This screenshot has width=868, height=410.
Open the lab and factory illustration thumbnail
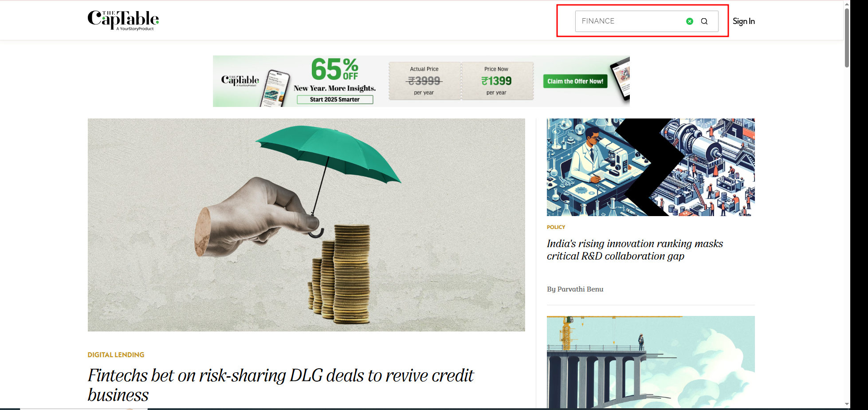pyautogui.click(x=651, y=167)
